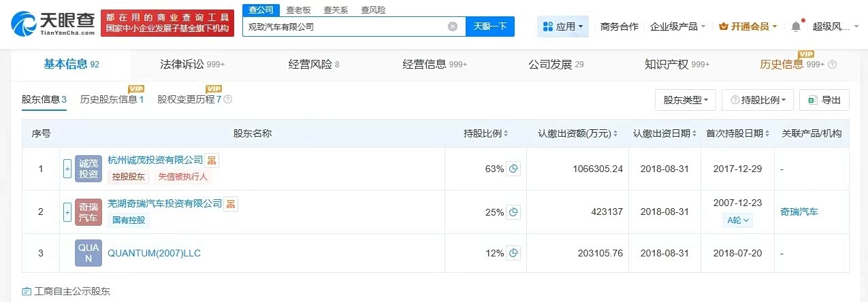
Task: Expand the 芜湖奇瑞汽车投资 shareholder row
Action: click(x=67, y=212)
